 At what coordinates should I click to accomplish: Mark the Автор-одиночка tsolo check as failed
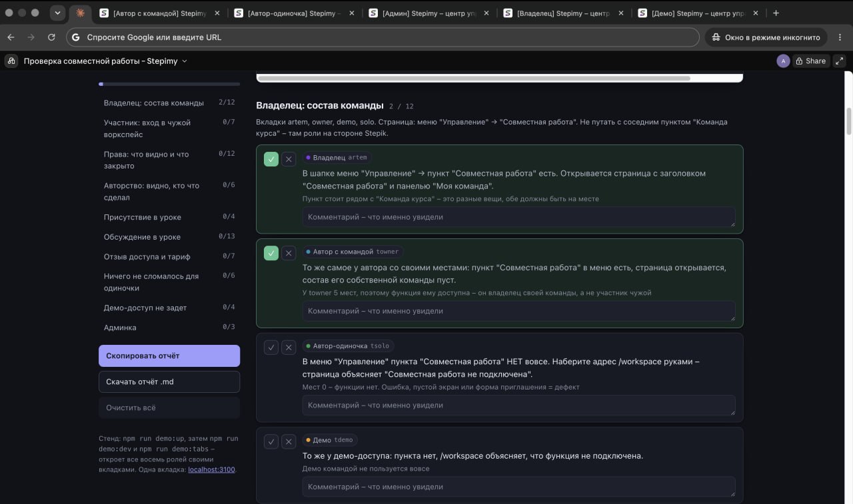point(289,348)
